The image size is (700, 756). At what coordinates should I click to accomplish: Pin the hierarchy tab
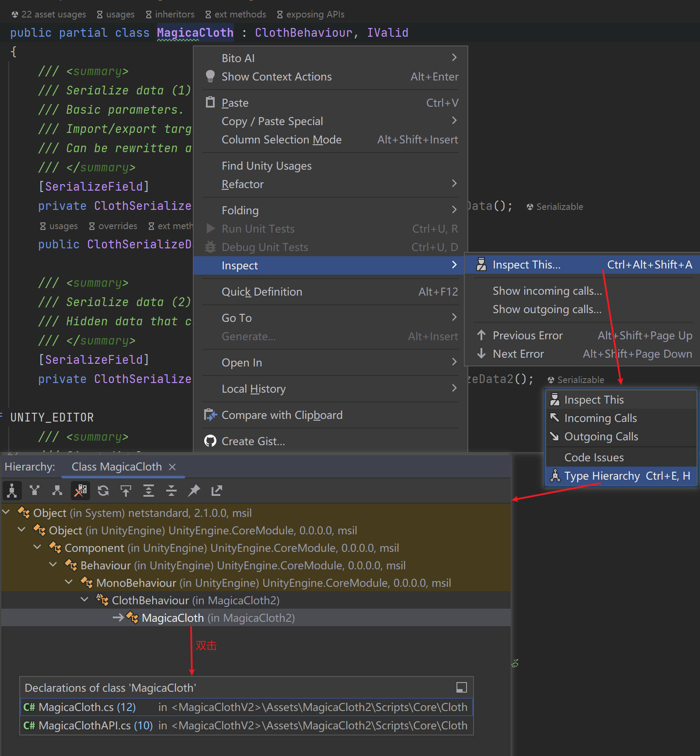click(194, 491)
